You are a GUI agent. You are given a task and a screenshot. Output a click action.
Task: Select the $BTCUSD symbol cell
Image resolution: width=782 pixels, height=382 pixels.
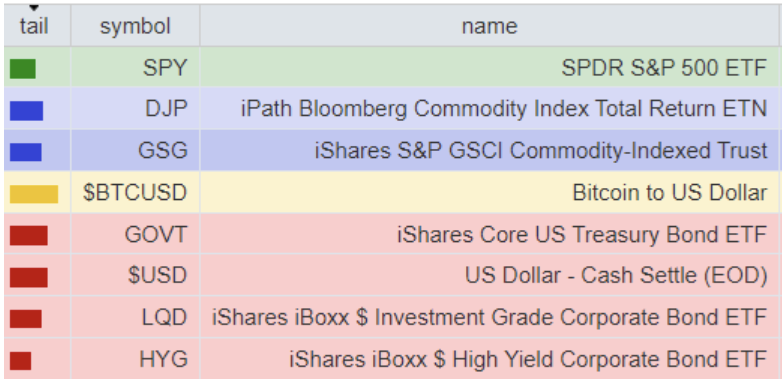click(135, 192)
